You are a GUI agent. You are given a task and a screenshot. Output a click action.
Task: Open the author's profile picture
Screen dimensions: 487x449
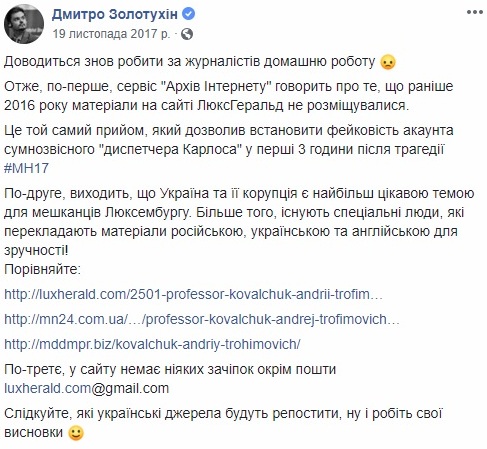[x=24, y=24]
